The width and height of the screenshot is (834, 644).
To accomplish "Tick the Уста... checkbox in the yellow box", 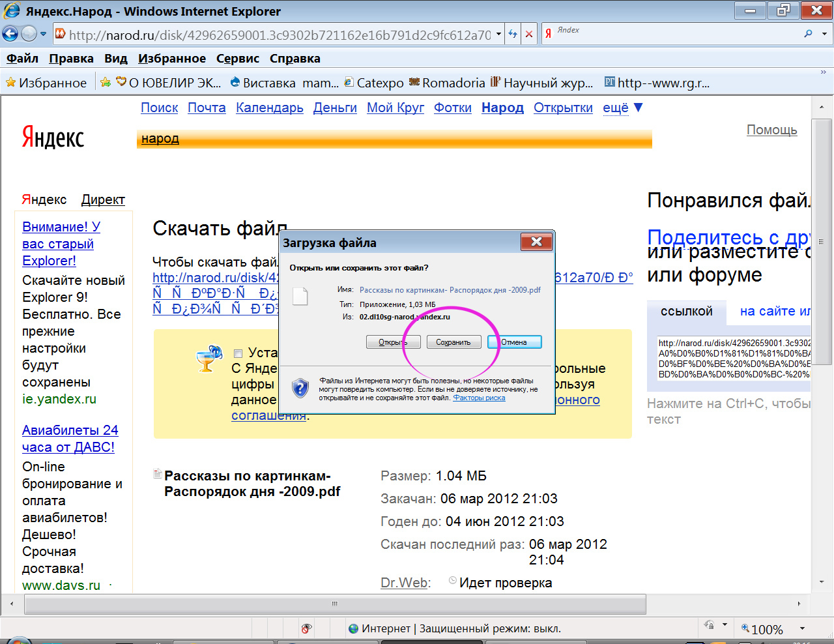I will 238,353.
